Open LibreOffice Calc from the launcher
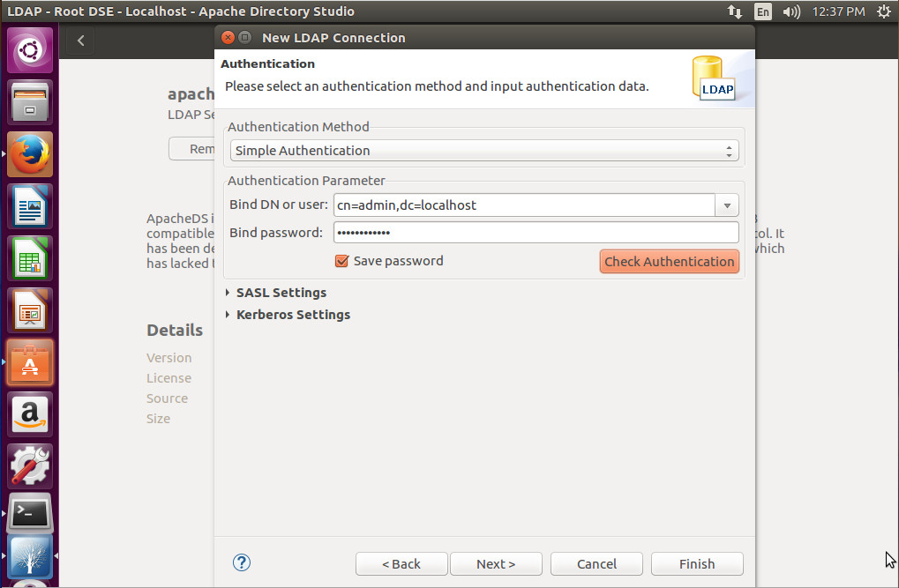Viewport: 899px width, 588px height. tap(29, 258)
